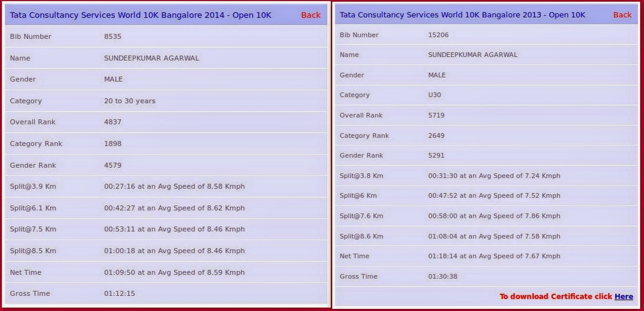Image resolution: width=644 pixels, height=311 pixels.
Task: Select overall rank 4837
Action: click(x=113, y=122)
